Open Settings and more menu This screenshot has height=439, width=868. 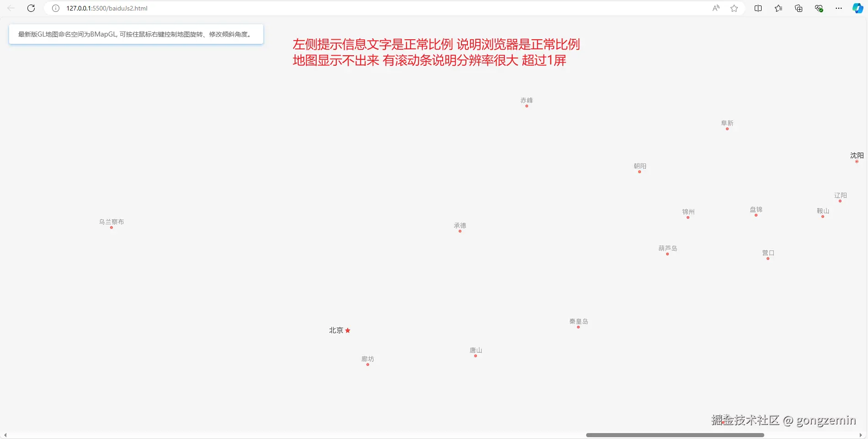[839, 8]
